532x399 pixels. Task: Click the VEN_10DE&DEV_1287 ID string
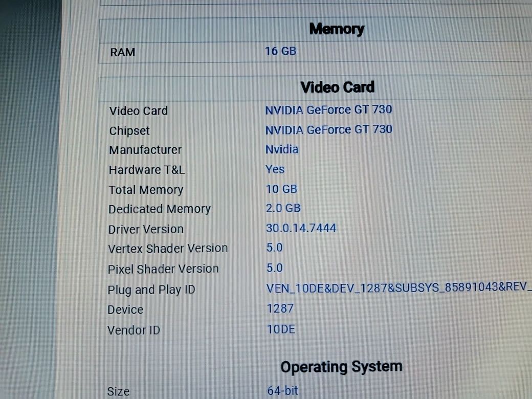coord(399,287)
